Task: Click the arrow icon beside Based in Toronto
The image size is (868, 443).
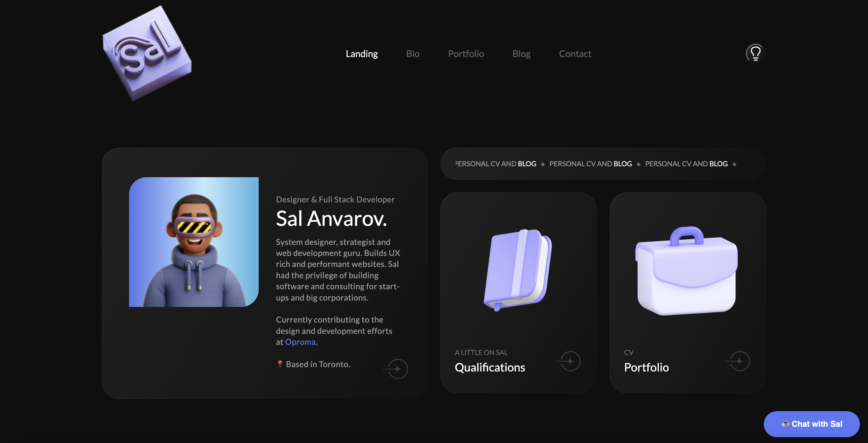Action: 398,369
